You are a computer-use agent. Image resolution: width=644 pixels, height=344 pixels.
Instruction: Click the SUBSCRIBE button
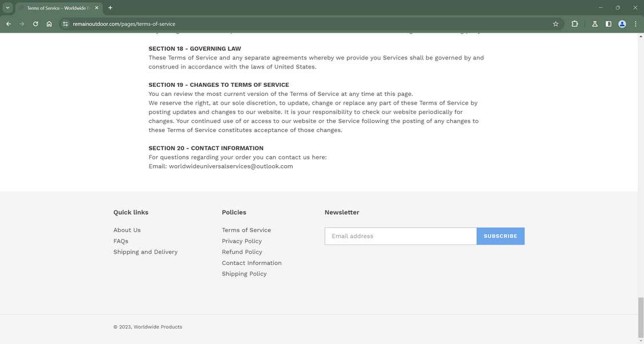pyautogui.click(x=500, y=235)
